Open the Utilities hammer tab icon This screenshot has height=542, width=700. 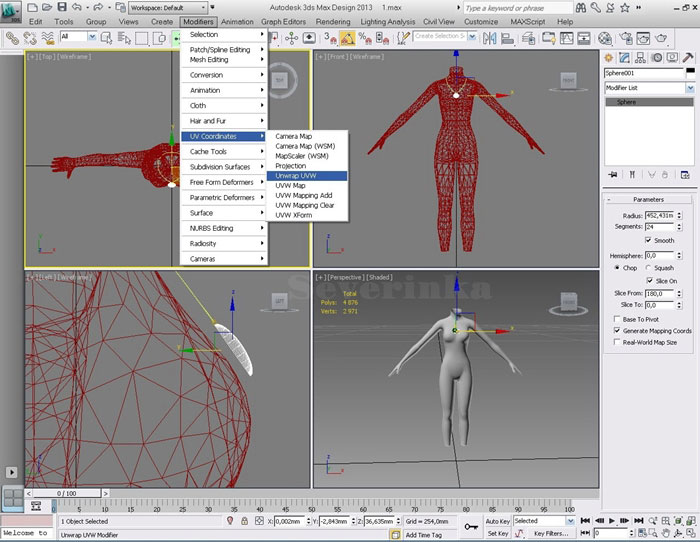coord(688,58)
